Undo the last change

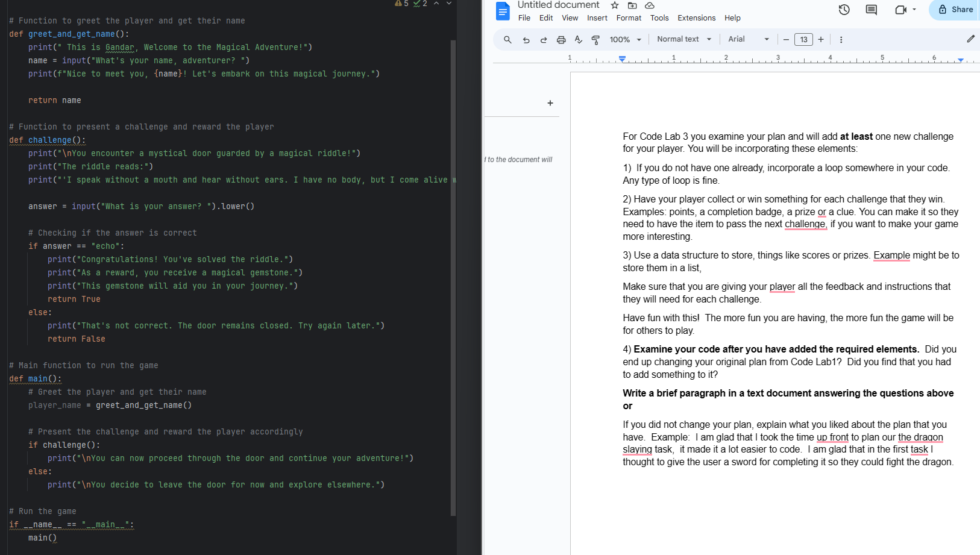click(x=526, y=39)
